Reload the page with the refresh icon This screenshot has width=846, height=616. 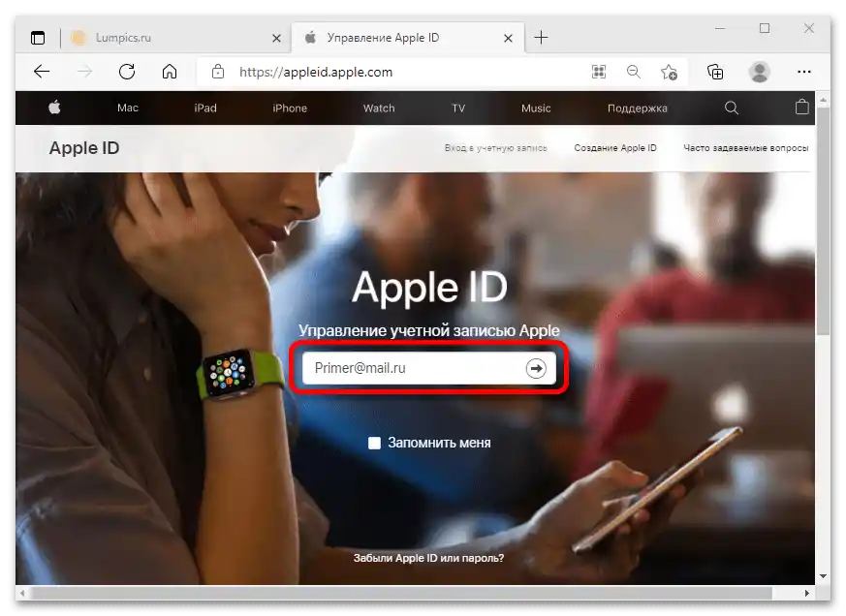tap(127, 72)
